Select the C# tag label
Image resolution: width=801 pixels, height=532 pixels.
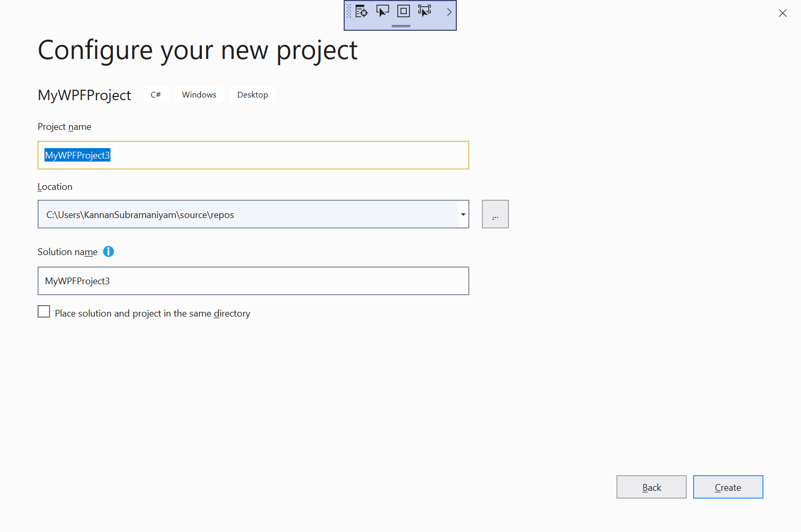[x=156, y=95]
